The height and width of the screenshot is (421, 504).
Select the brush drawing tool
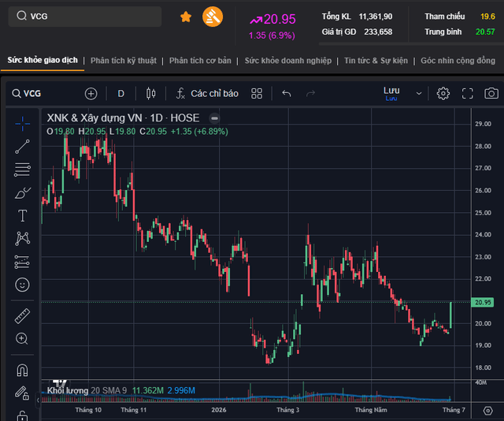click(x=23, y=193)
